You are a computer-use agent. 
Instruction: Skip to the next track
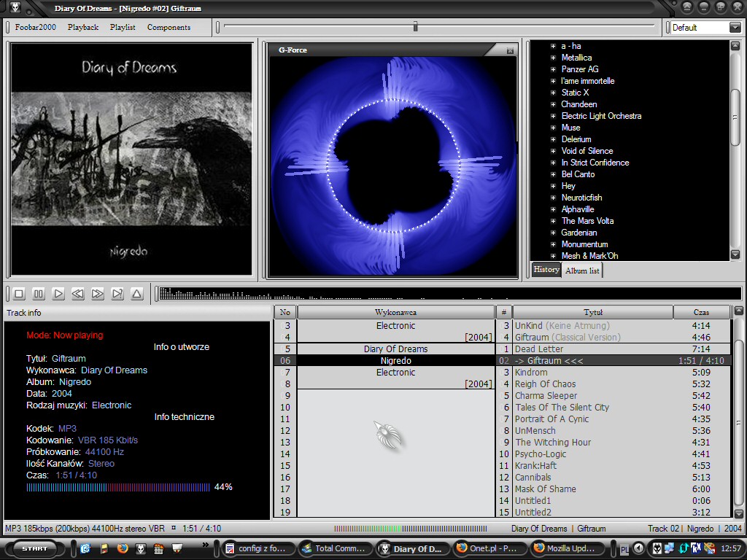tap(98, 294)
